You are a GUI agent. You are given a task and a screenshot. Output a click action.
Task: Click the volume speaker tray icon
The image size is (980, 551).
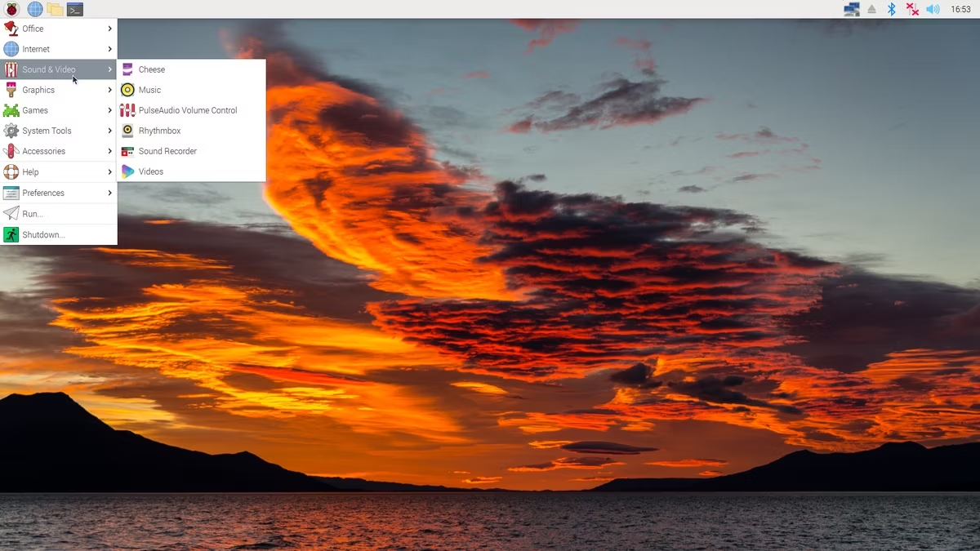[933, 9]
